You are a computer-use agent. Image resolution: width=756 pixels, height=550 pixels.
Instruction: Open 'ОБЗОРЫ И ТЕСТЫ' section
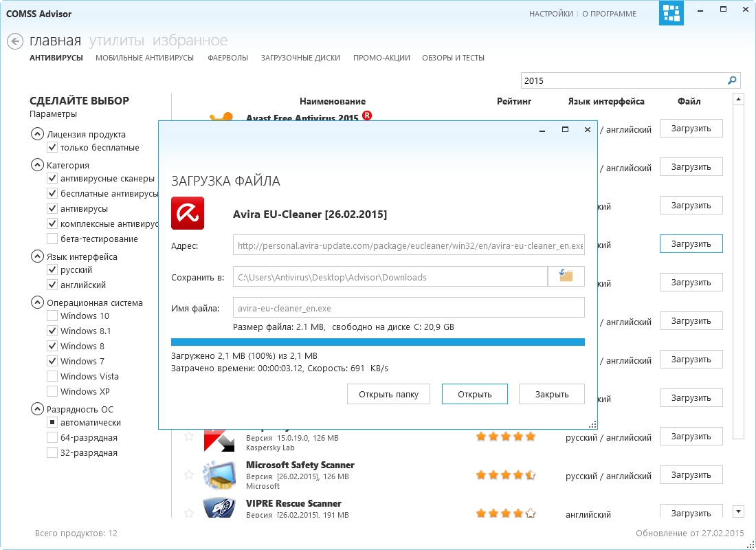tap(453, 58)
